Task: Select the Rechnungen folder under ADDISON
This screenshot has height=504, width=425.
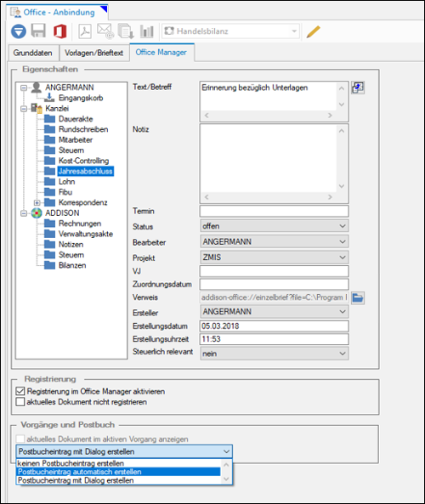Action: point(80,224)
